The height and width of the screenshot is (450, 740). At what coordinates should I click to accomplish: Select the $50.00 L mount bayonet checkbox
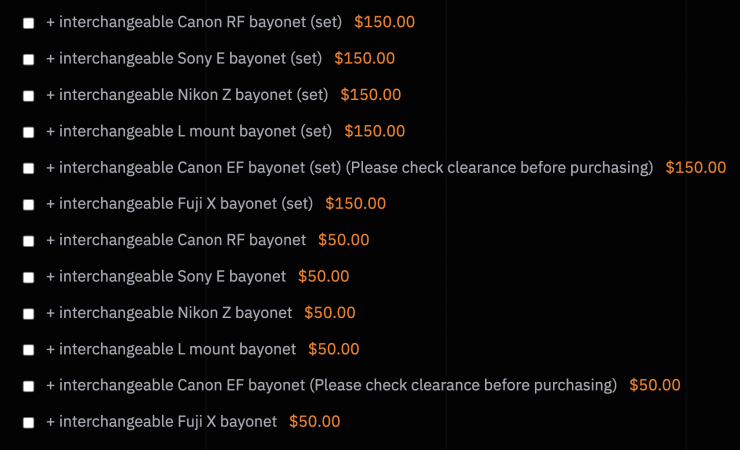pyautogui.click(x=28, y=350)
